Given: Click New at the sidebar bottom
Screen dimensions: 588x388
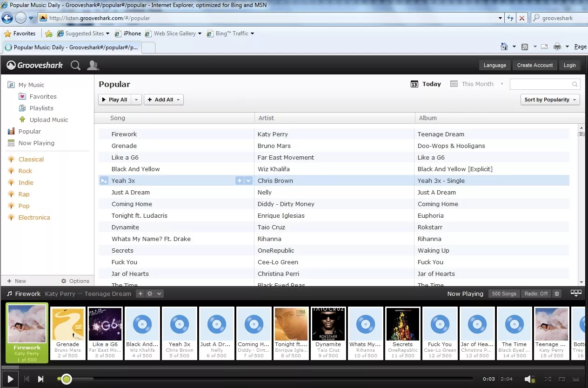Looking at the screenshot, I should tap(17, 281).
